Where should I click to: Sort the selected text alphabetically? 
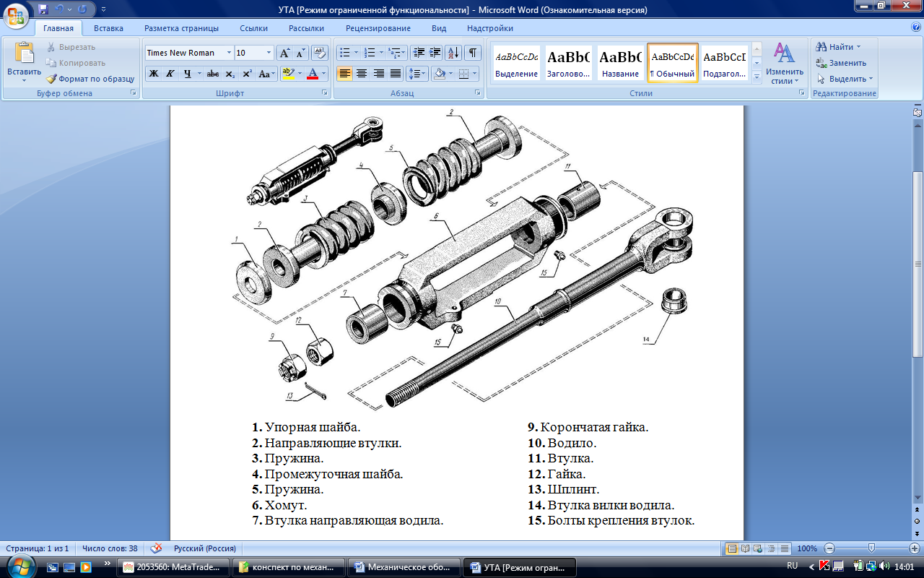(x=453, y=53)
